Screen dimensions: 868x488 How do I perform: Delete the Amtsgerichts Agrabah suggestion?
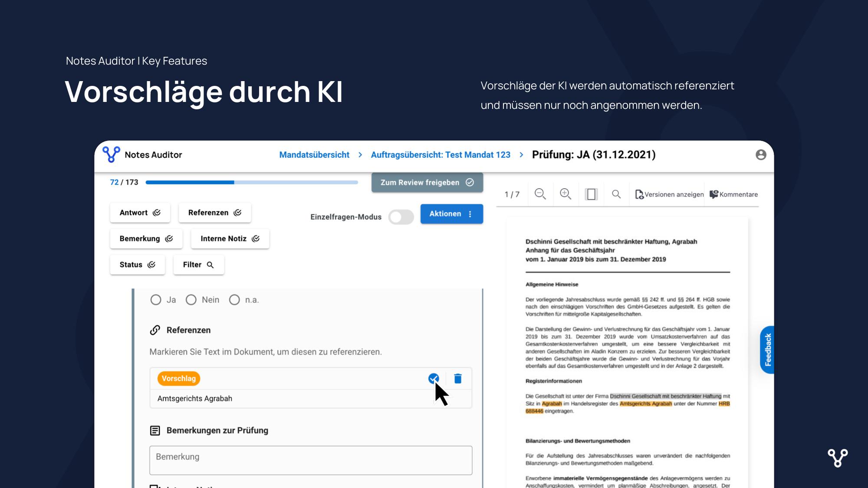pos(458,379)
